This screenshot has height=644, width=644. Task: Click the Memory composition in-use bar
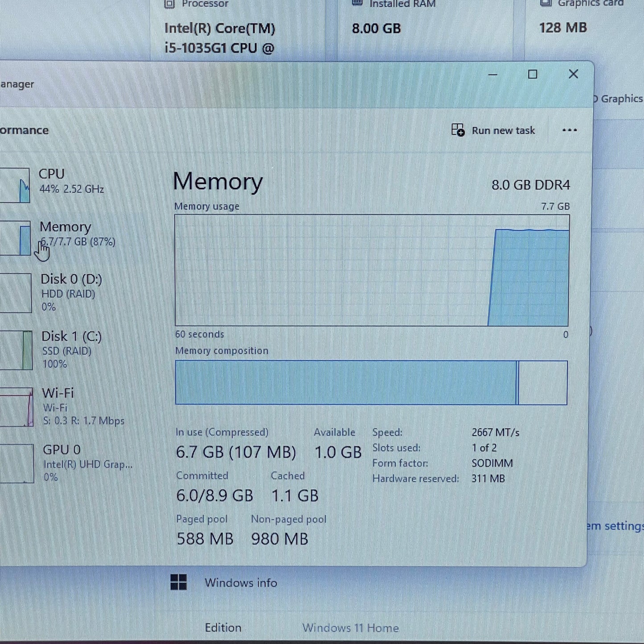coord(346,383)
